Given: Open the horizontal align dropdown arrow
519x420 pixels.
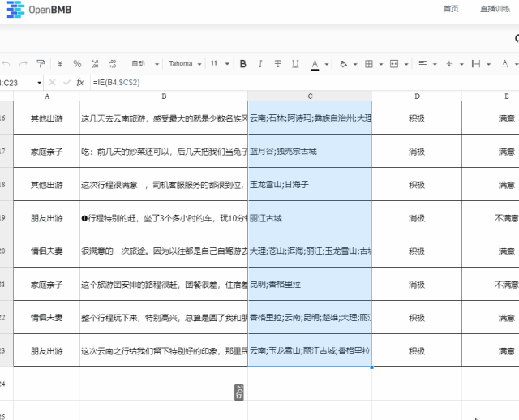Looking at the screenshot, I should pyautogui.click(x=435, y=64).
